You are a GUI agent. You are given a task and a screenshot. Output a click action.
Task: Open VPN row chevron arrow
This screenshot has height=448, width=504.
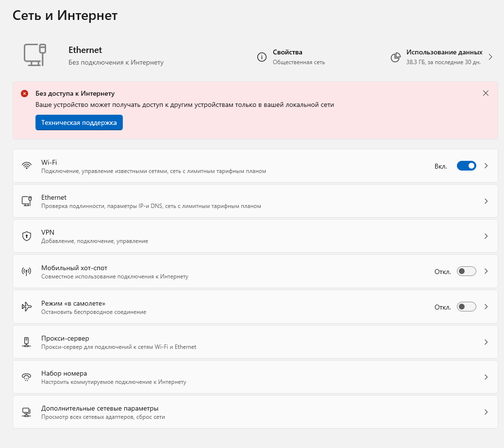486,236
